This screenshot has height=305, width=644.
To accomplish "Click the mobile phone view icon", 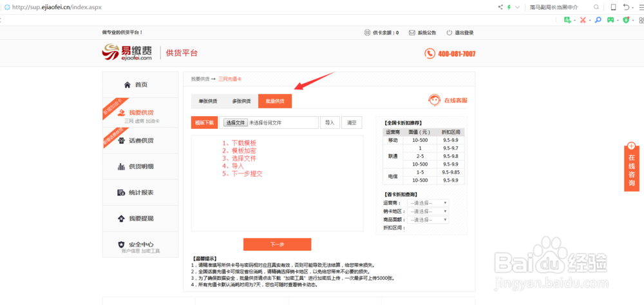I will (x=614, y=7).
